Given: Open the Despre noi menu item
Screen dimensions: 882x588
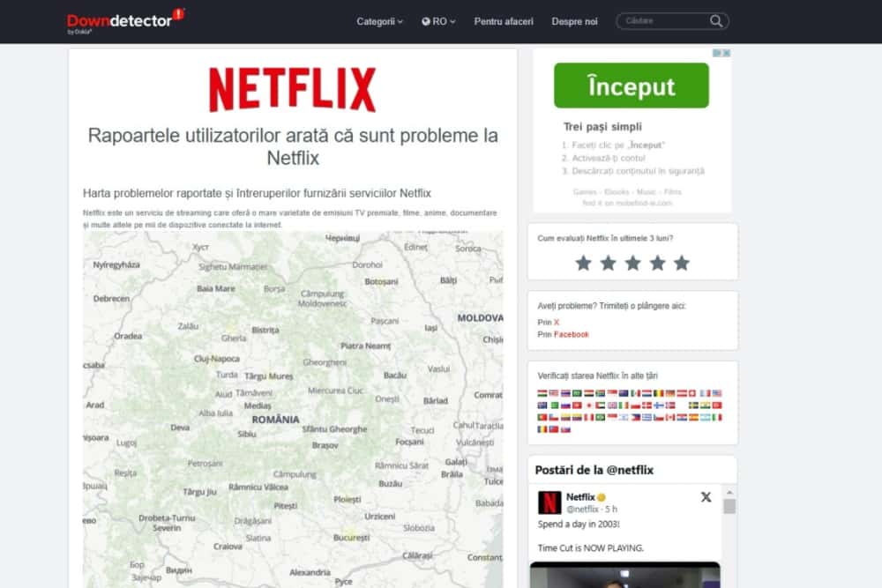Looking at the screenshot, I should 574,21.
